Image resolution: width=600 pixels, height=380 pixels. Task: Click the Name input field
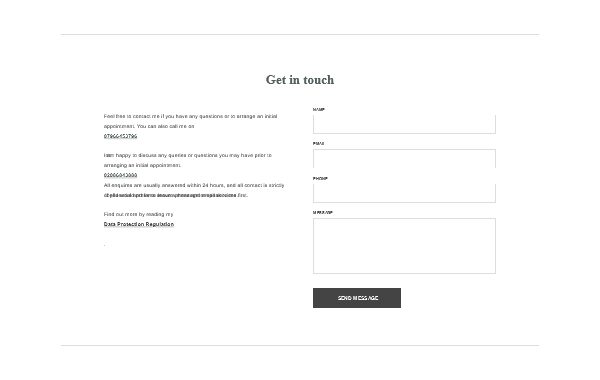pos(404,124)
